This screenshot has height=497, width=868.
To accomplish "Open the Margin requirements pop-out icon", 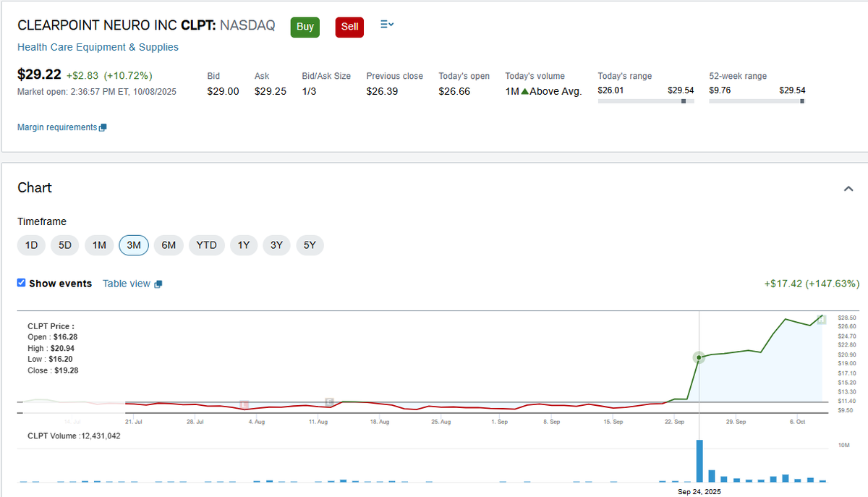I will (103, 128).
